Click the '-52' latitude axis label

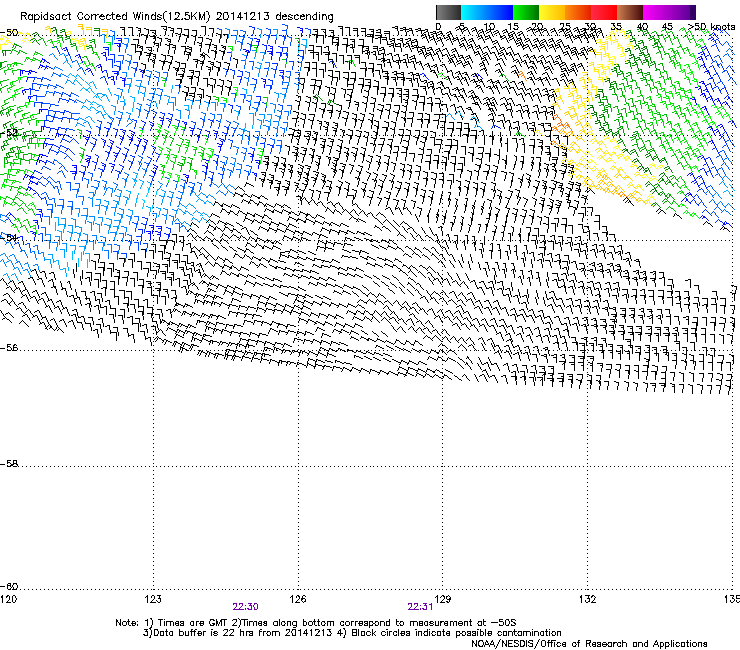[9, 134]
